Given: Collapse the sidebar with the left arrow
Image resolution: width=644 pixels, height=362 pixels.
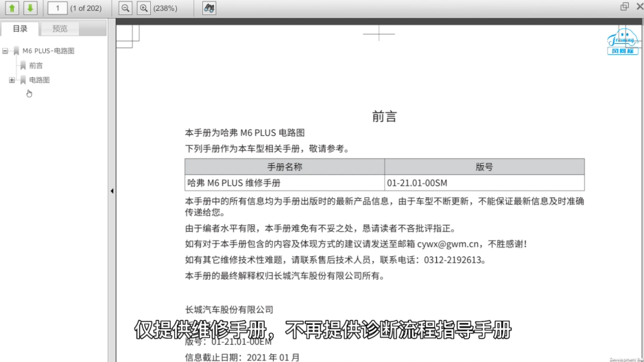Looking at the screenshot, I should click(x=112, y=191).
